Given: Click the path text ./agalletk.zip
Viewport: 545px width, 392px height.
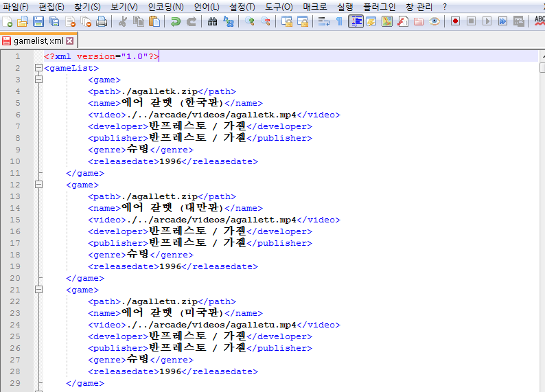Looking at the screenshot, I should point(159,91).
